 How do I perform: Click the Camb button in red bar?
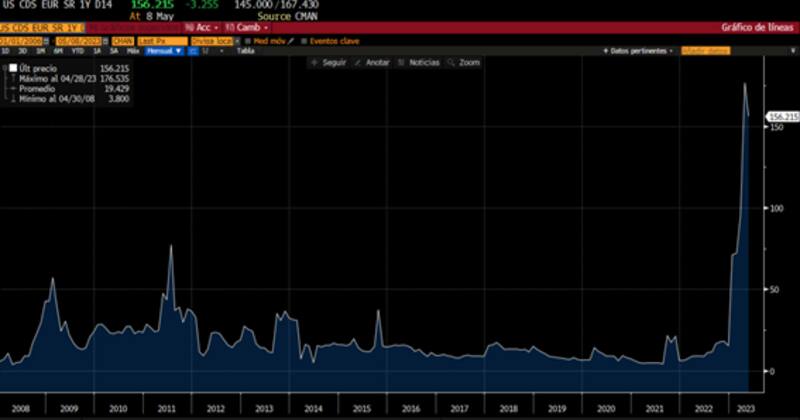coord(247,27)
